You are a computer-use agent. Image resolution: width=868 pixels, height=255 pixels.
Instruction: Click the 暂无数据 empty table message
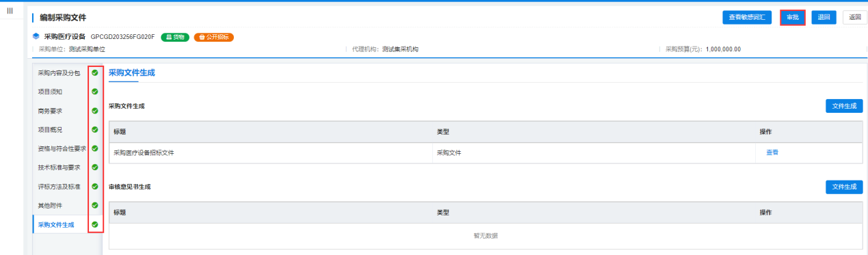tap(486, 236)
